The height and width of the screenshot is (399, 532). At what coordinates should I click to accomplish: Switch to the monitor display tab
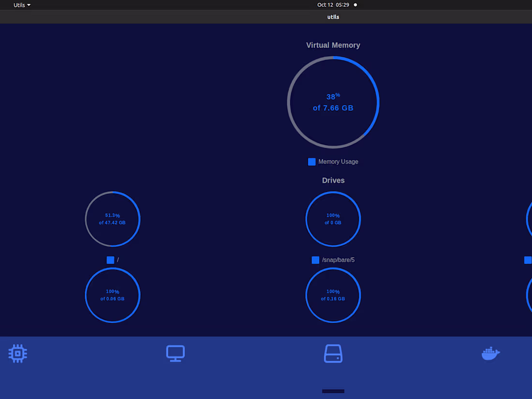click(176, 354)
